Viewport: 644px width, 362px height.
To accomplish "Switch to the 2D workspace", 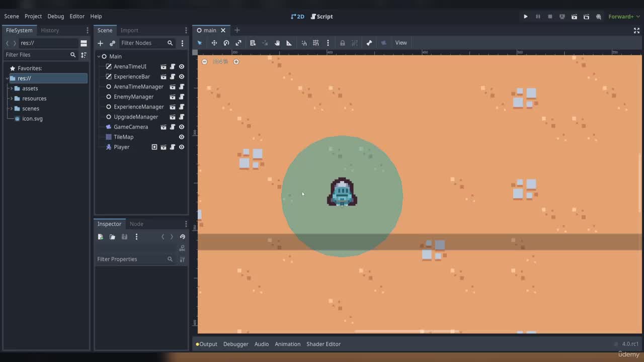I will tap(298, 17).
